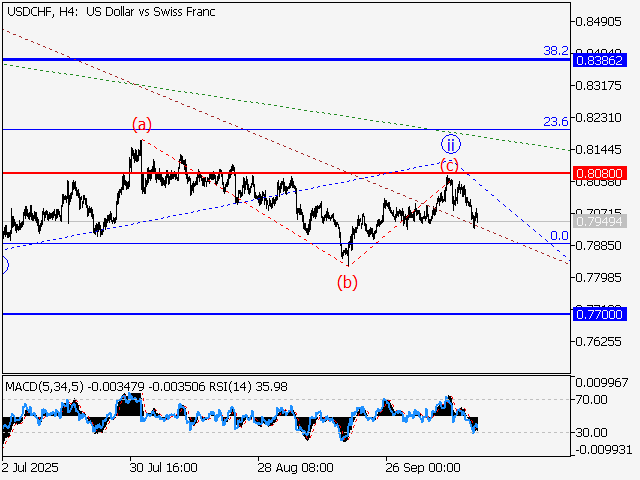The height and width of the screenshot is (480, 640).
Task: Click the 23.6 Fibonacci level label
Action: tap(555, 121)
